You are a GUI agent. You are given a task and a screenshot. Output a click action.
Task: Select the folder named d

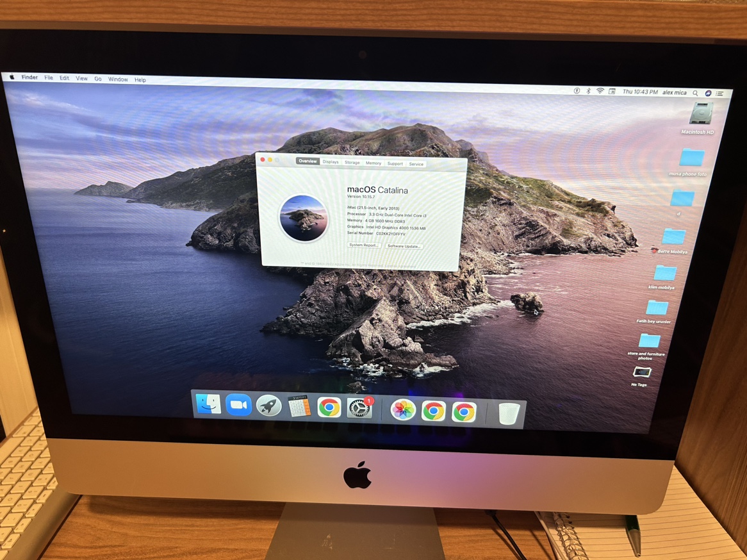click(x=682, y=202)
